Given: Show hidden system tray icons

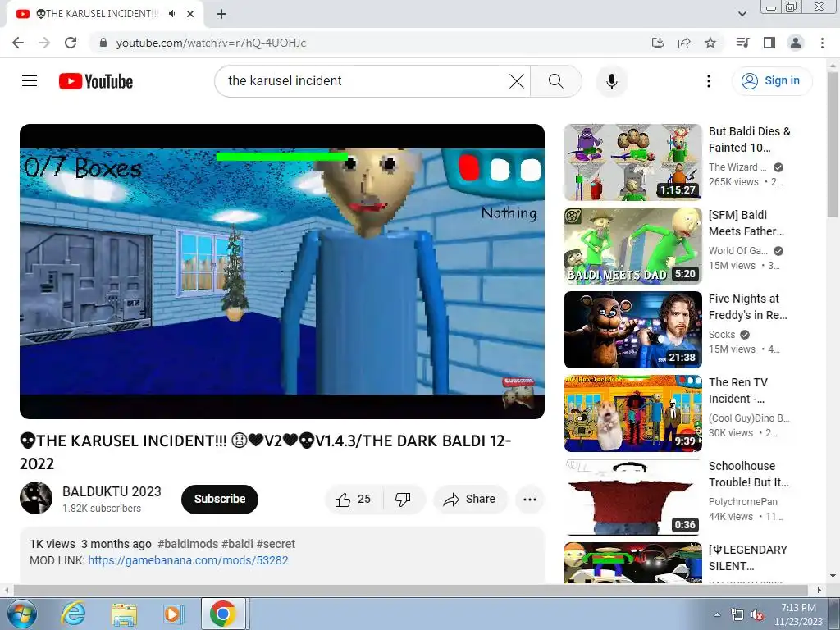Looking at the screenshot, I should [x=717, y=614].
